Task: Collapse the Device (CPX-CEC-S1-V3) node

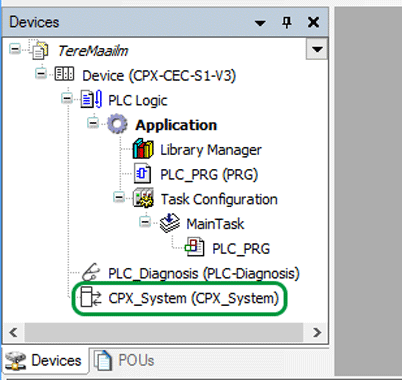Action: [x=41, y=73]
